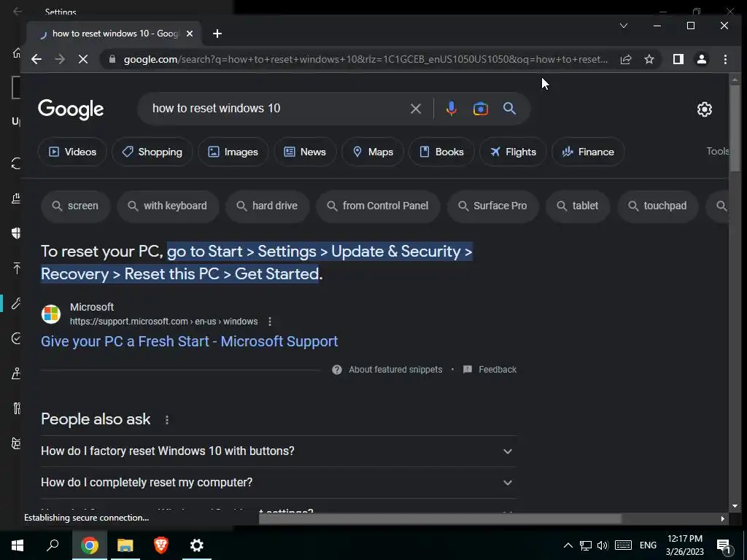Close the 'how to reset windows 10' tab
This screenshot has height=560, width=747.
(x=190, y=34)
